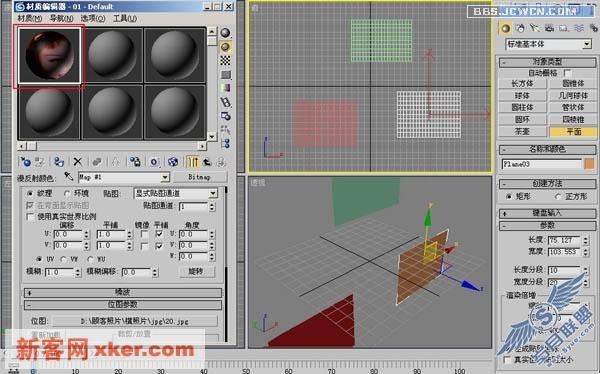
Task: Click the sample type sphere icon
Action: tap(225, 33)
